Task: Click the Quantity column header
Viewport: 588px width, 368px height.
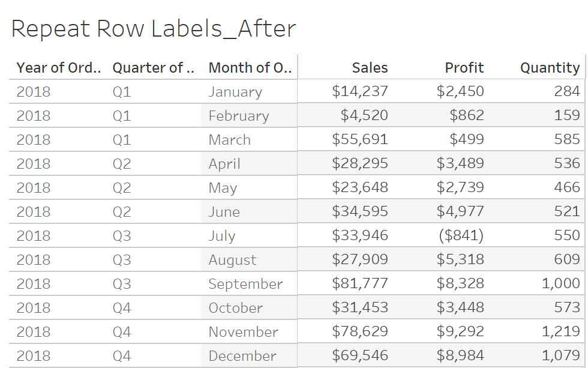Action: (550, 68)
